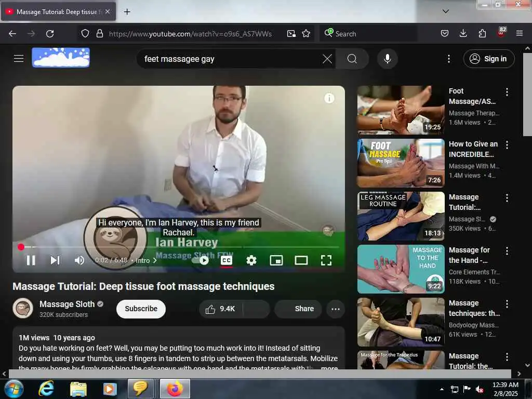Open the Pocket save icon
The image size is (532, 399).
click(x=445, y=34)
